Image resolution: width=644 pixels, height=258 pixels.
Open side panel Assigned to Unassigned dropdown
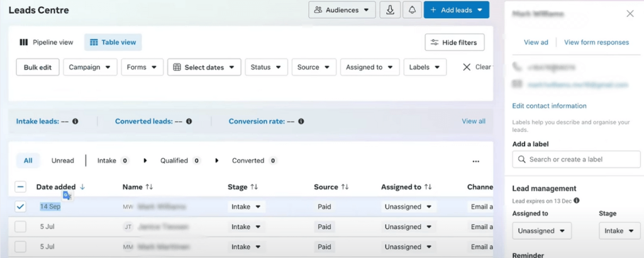click(x=541, y=231)
